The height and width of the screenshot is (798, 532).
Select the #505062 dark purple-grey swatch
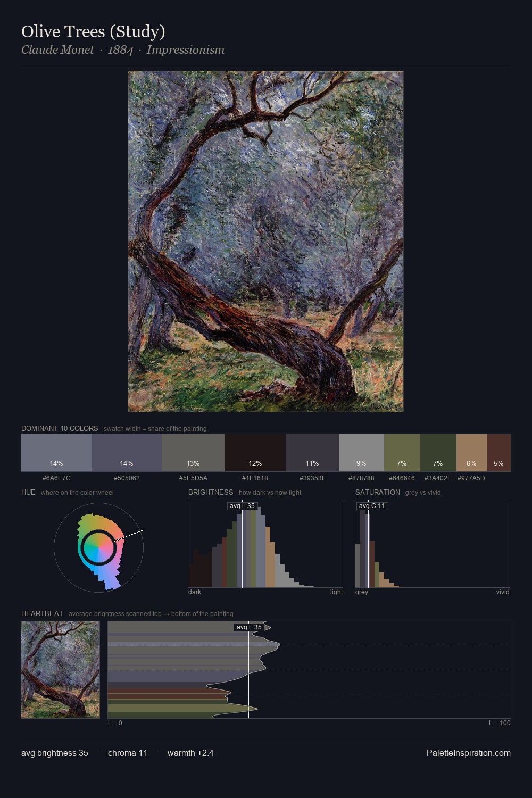pos(127,453)
